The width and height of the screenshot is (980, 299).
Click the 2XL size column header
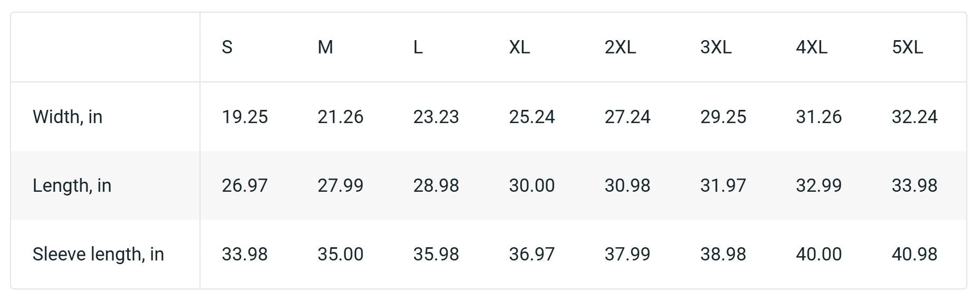[620, 48]
